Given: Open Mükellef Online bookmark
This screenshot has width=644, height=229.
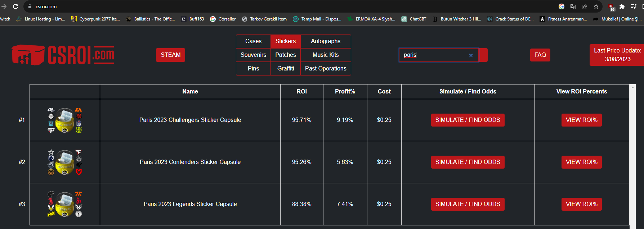Looking at the screenshot, I should (x=617, y=19).
